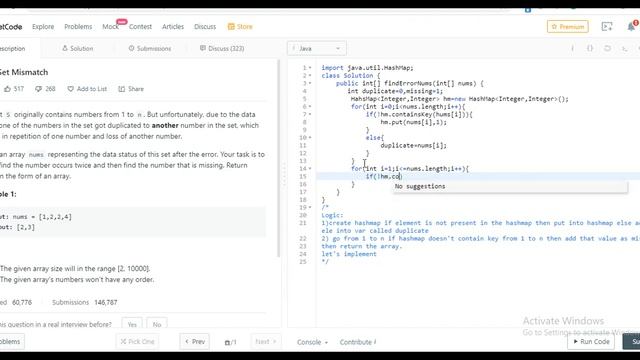Viewport: 640px width, 360px height.
Task: Click the curly braces format icon
Action: pos(590,48)
